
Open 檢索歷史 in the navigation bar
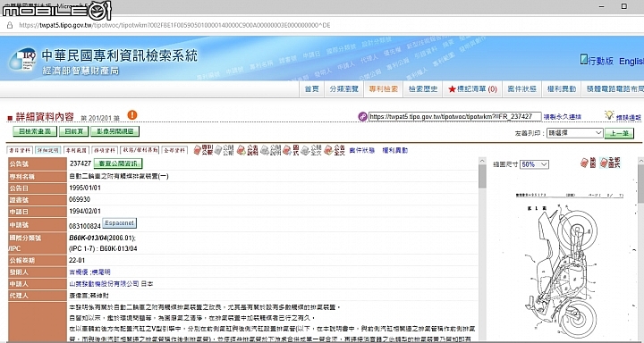[x=423, y=89]
